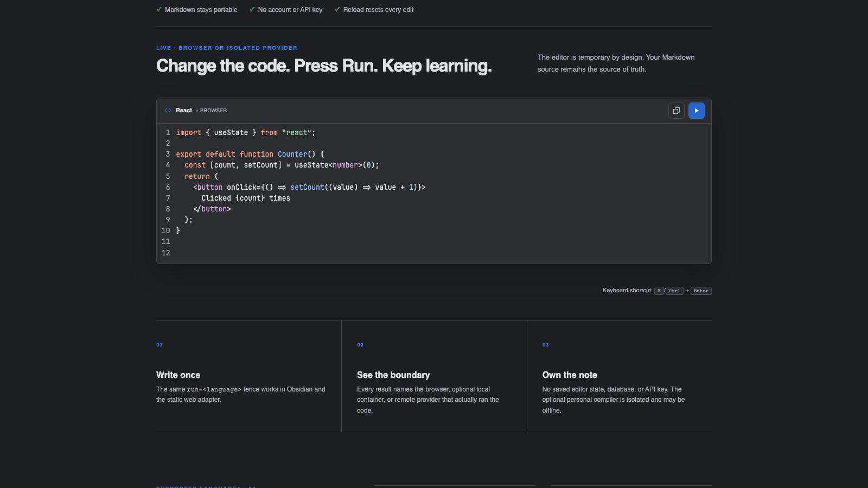Click the 02 step number
Image resolution: width=868 pixels, height=488 pixels.
pyautogui.click(x=360, y=345)
